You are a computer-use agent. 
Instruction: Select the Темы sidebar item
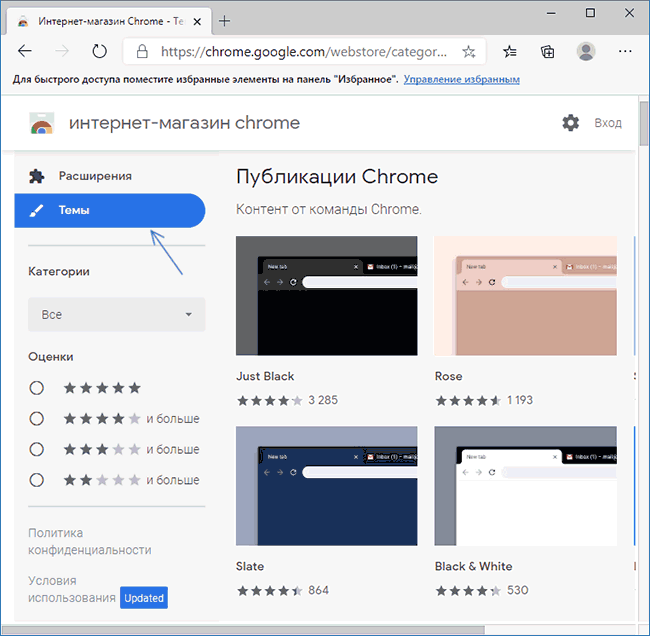110,210
